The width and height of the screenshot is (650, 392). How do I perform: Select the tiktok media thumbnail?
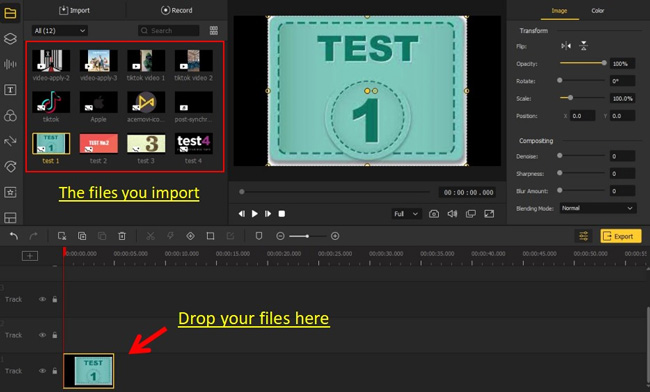51,102
